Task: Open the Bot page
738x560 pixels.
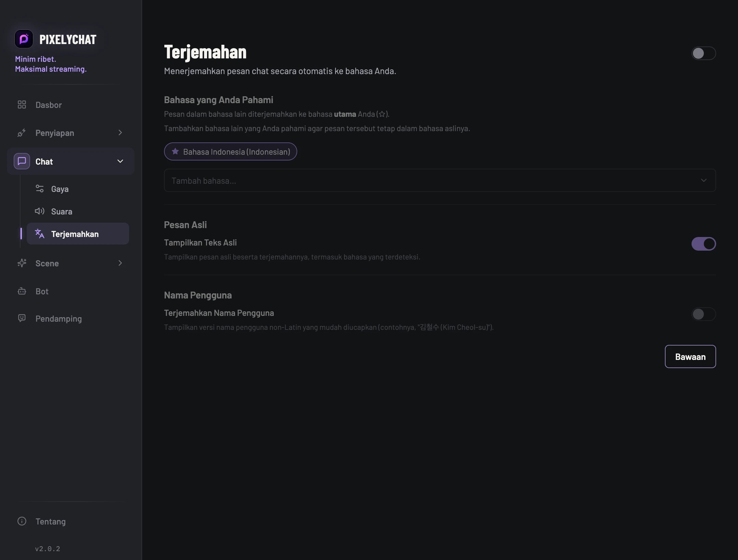Action: [x=71, y=291]
